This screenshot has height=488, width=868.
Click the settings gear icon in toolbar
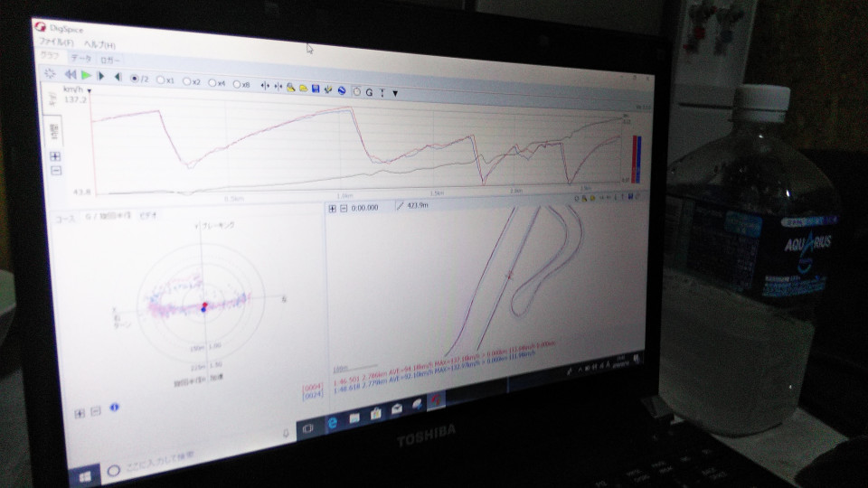tap(49, 73)
